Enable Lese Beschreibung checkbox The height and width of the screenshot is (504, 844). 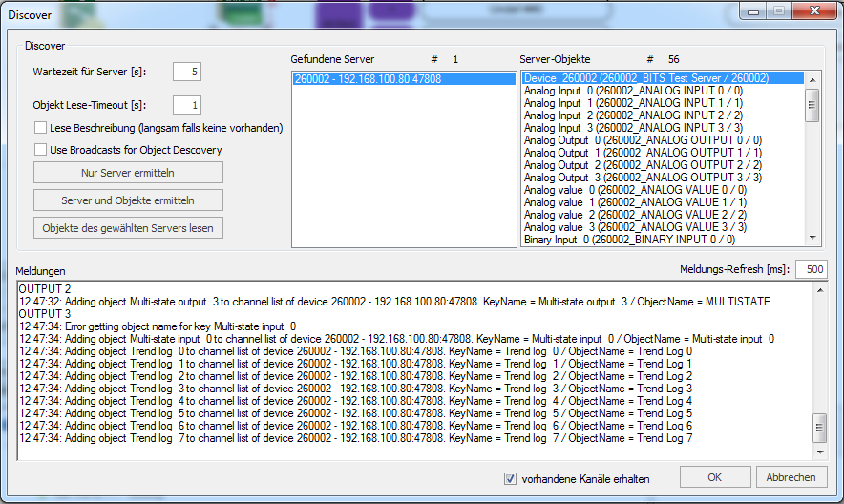(40, 128)
